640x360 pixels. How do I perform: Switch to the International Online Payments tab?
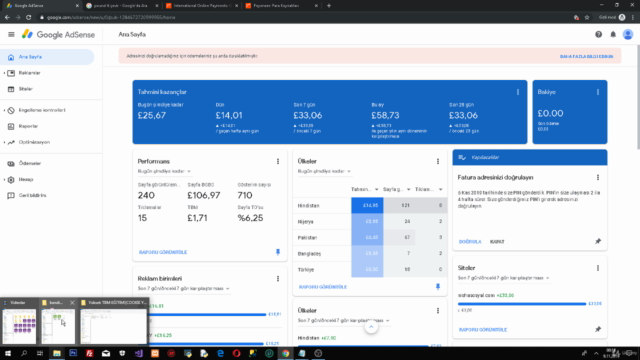[x=202, y=6]
